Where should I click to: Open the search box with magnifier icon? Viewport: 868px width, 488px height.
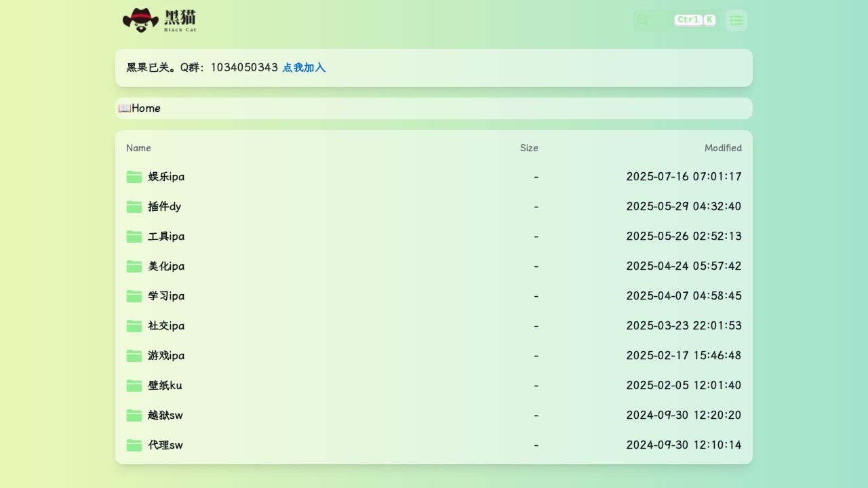644,20
